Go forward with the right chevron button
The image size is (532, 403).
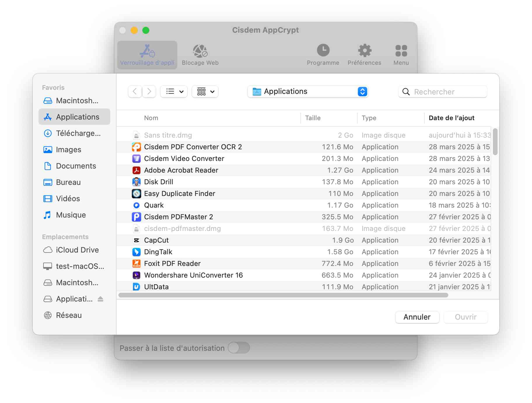point(149,92)
